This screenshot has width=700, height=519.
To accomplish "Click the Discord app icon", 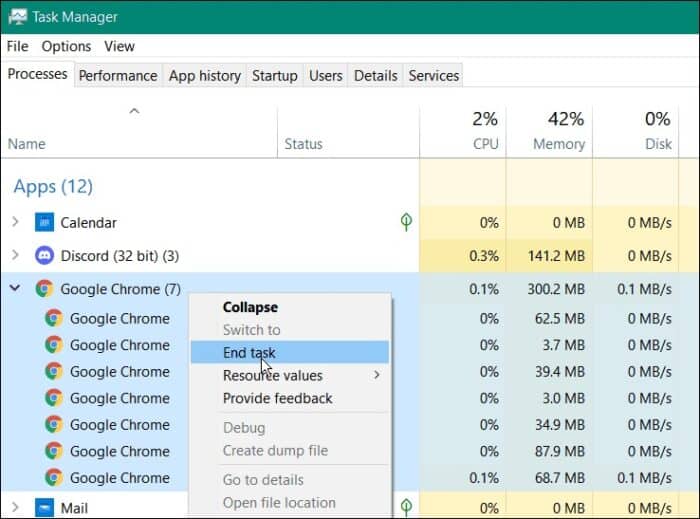I will pos(44,255).
